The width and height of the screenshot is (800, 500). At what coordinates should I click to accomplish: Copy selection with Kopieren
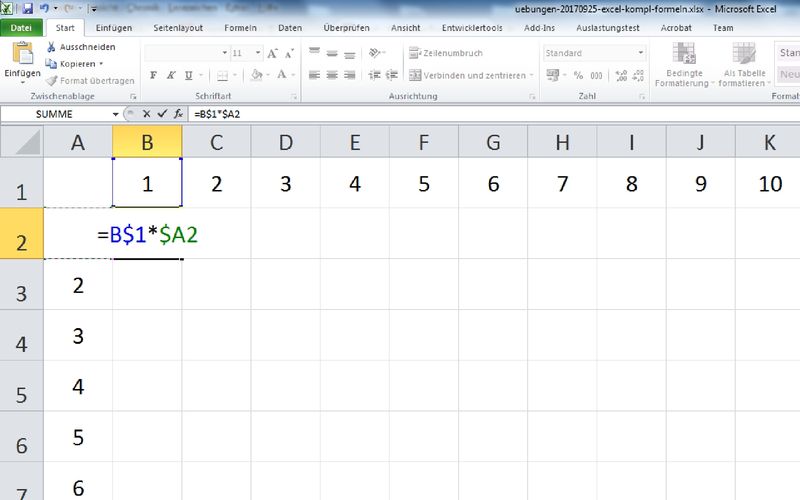point(70,64)
